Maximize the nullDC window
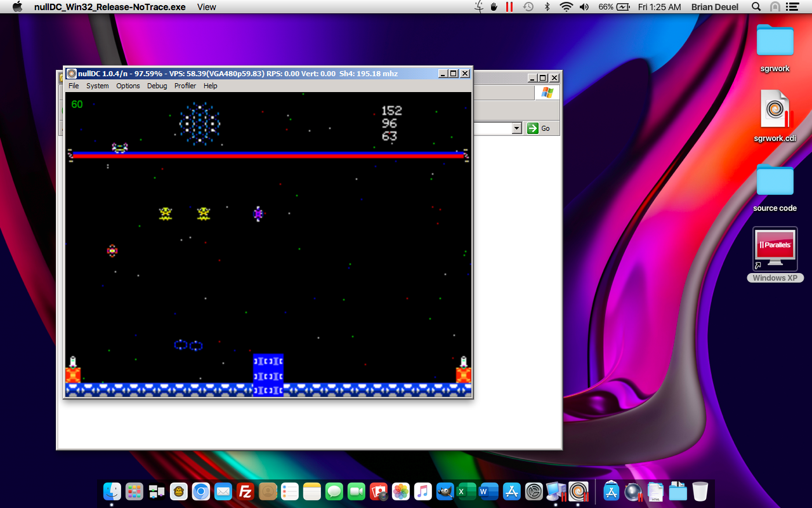This screenshot has width=812, height=508. click(x=453, y=74)
